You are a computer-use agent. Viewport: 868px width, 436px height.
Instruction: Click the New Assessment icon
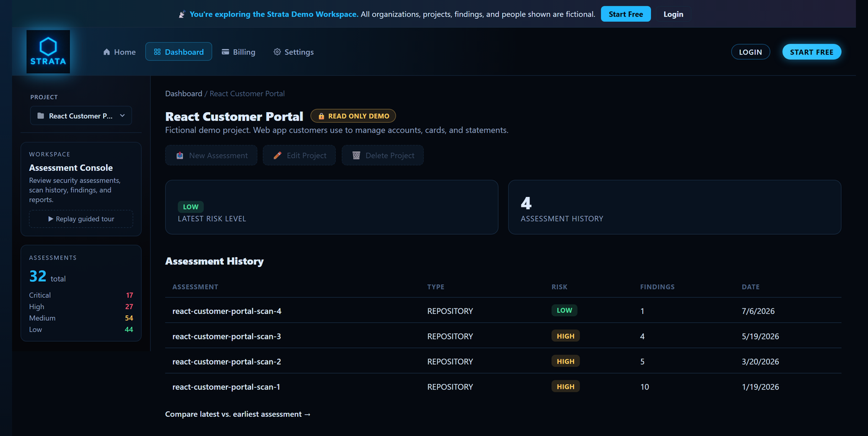[180, 155]
